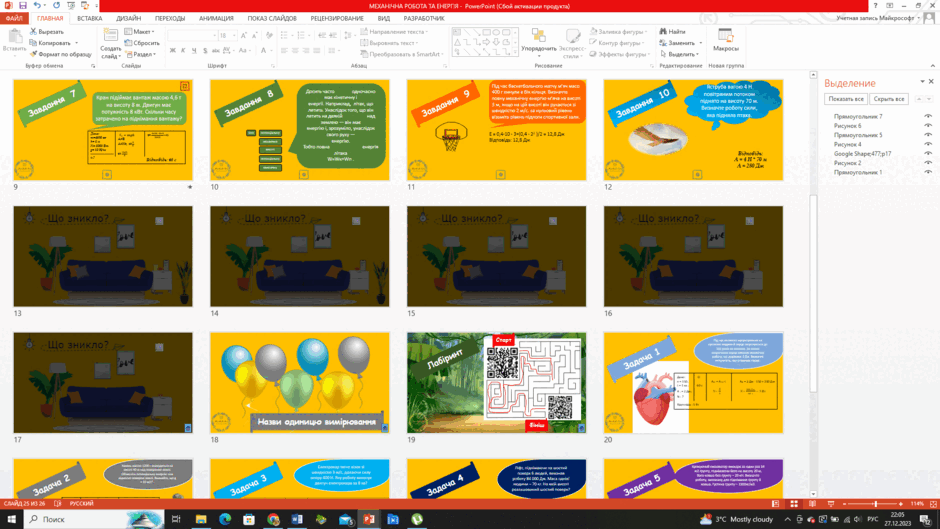Open File Explorer from the taskbar
Image resolution: width=940 pixels, height=529 pixels.
pyautogui.click(x=201, y=519)
